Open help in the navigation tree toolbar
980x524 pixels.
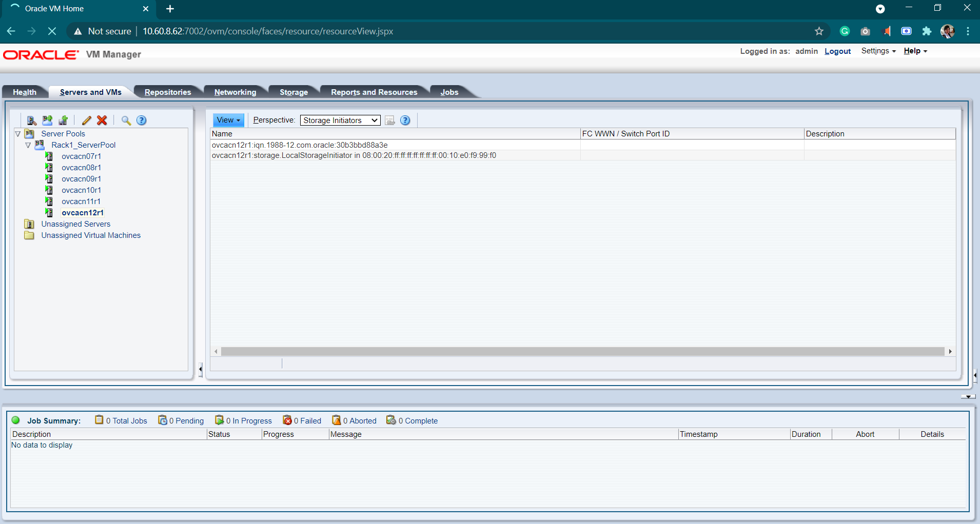click(x=142, y=120)
